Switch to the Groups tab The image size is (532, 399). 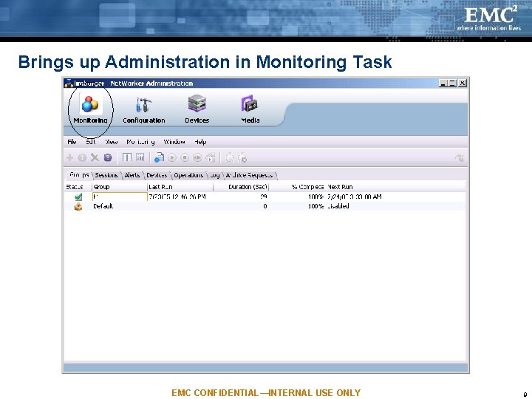[x=79, y=175]
